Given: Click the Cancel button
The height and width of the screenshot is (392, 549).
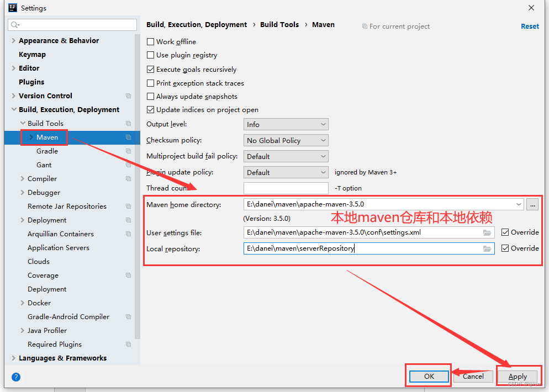Looking at the screenshot, I should [473, 376].
